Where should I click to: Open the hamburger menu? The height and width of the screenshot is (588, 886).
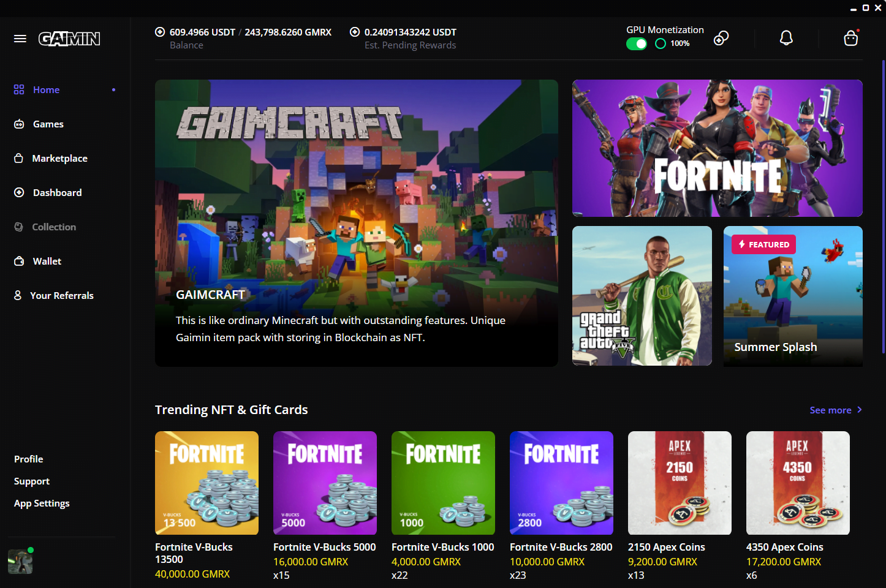[x=20, y=39]
